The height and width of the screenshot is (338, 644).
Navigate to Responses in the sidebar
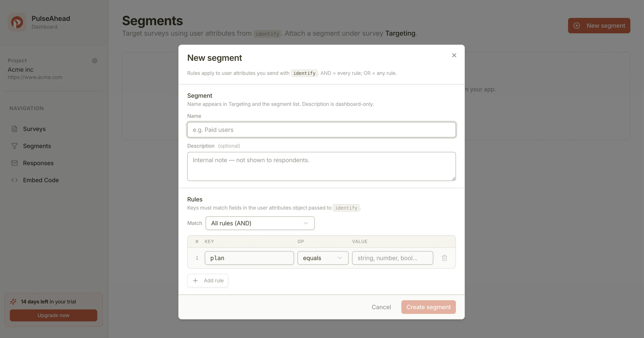coord(38,163)
